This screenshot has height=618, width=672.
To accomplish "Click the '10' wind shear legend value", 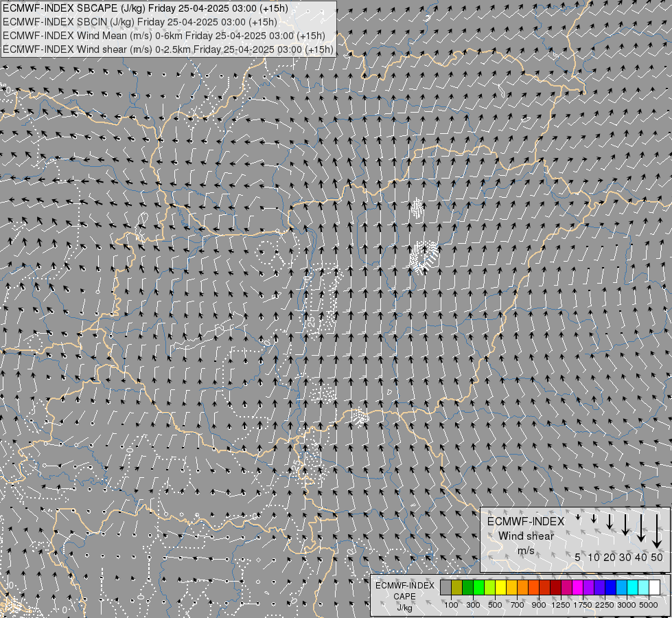I will pyautogui.click(x=594, y=557).
